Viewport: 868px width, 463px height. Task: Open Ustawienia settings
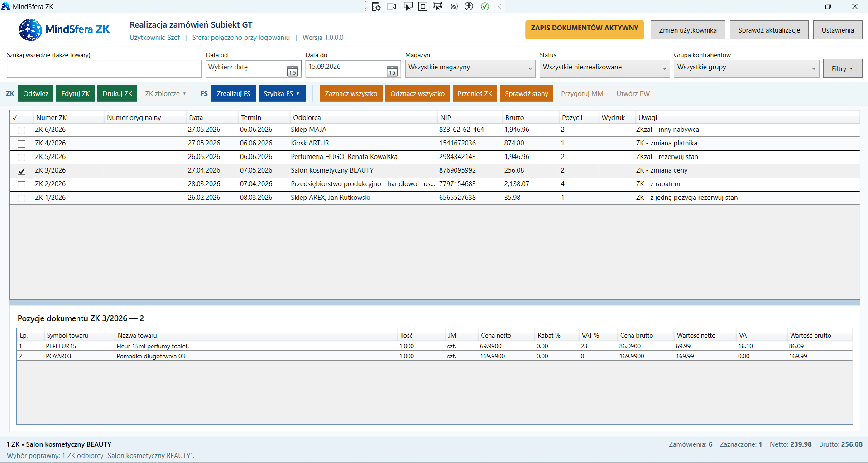click(838, 30)
